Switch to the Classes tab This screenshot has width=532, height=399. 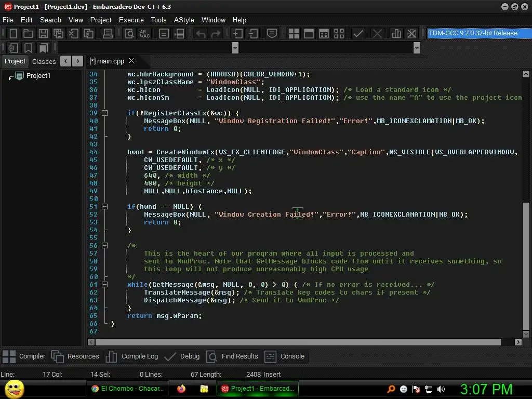(x=44, y=61)
